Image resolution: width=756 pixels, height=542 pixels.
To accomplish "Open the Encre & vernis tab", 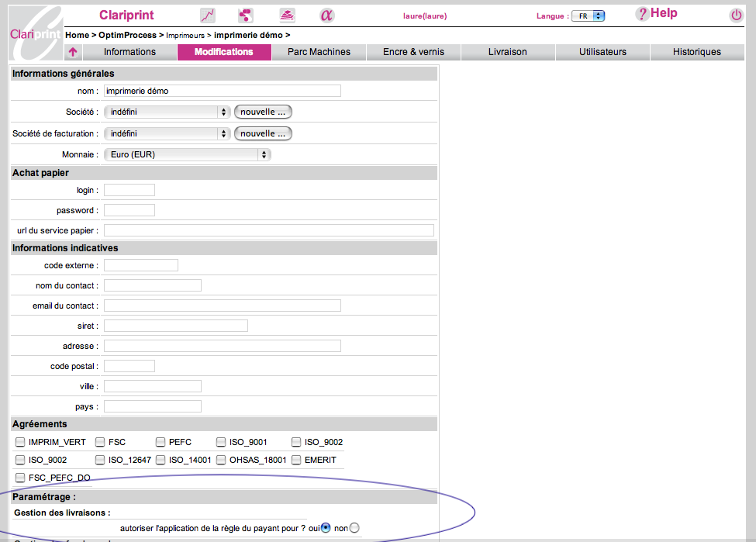I will [x=413, y=52].
